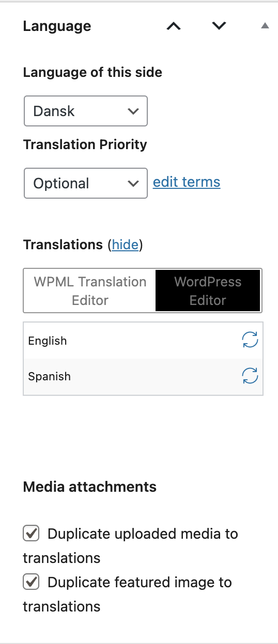Select the Spanish translation row
This screenshot has width=278, height=644.
pos(143,377)
